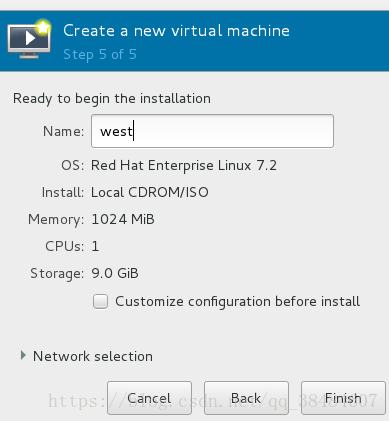Click Finish to begin installation
389x421 pixels.
343,398
